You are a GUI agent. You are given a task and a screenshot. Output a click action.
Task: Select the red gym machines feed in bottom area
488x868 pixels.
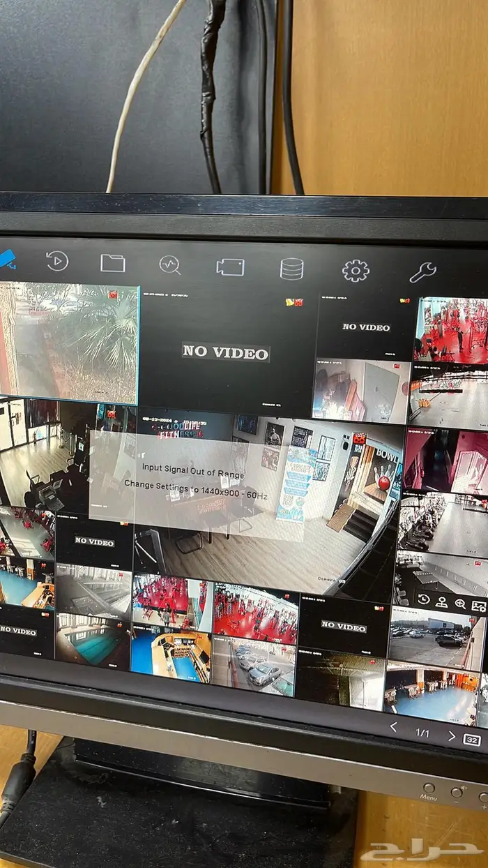point(256,613)
